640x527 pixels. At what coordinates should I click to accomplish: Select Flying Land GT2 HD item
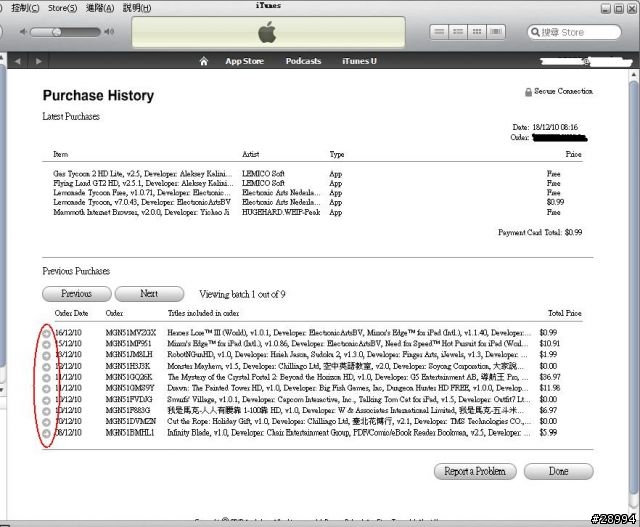point(143,183)
